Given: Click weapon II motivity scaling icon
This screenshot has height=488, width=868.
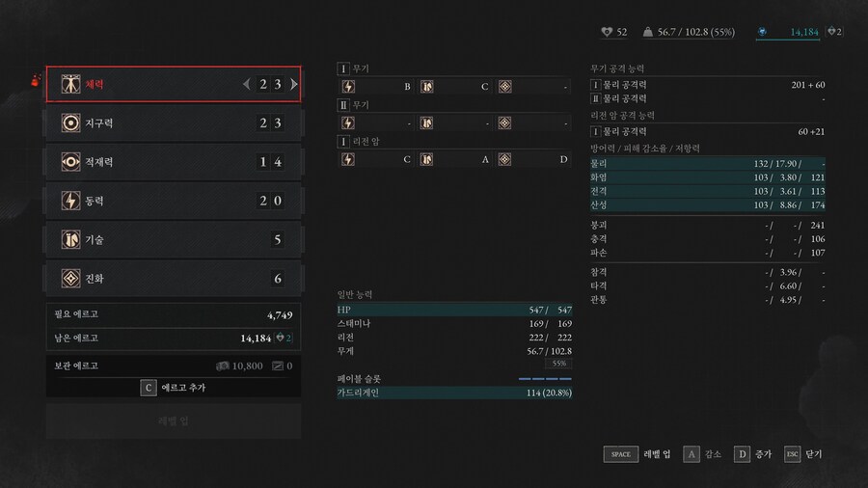Looking at the screenshot, I should click(x=348, y=122).
